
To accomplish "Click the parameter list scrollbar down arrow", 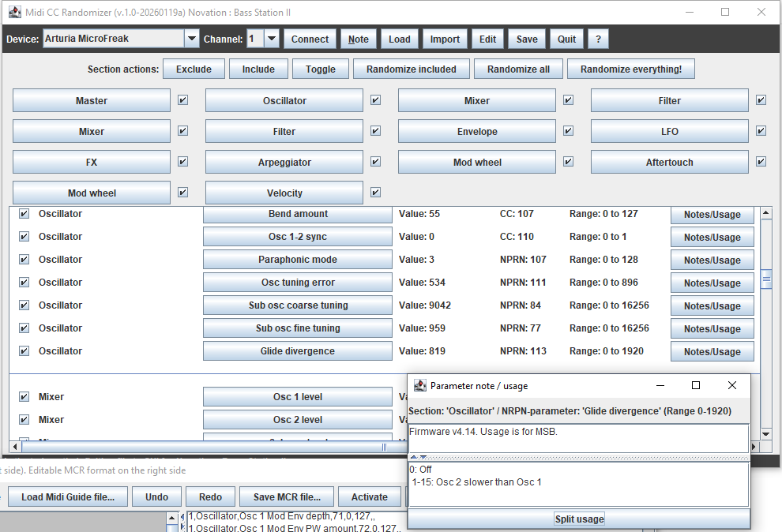I will [x=765, y=433].
